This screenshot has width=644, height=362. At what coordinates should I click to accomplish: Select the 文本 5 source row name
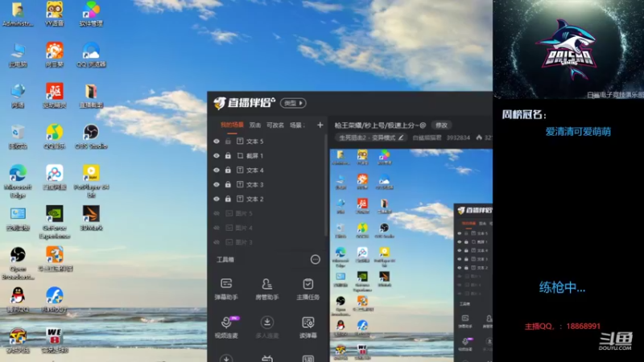254,142
